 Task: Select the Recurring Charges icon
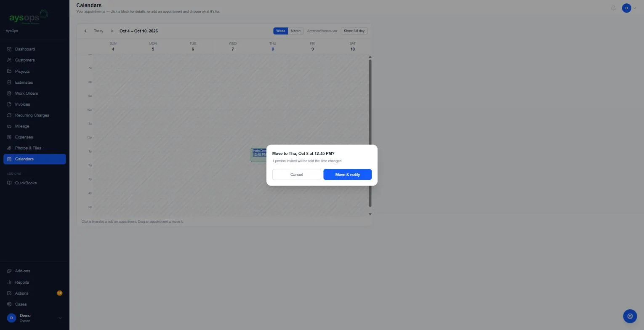(x=9, y=115)
